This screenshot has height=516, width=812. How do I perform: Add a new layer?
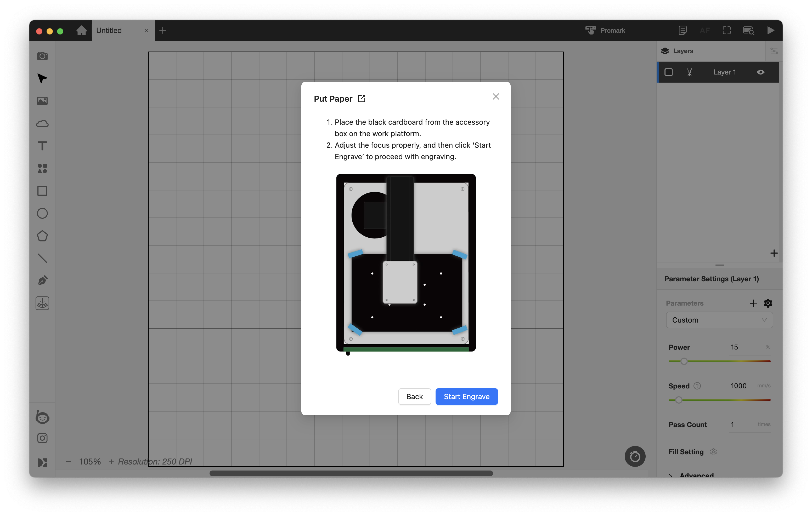click(774, 253)
